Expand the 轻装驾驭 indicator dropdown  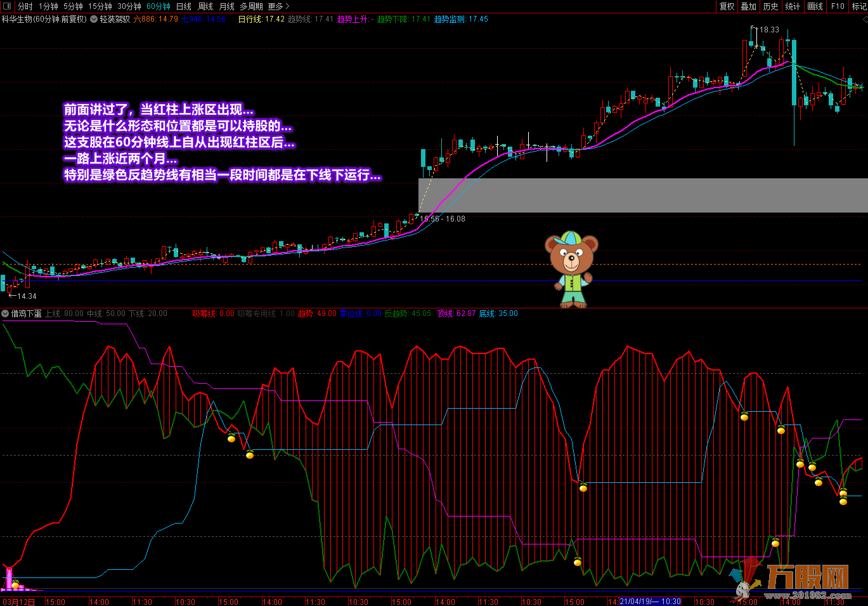pos(94,19)
